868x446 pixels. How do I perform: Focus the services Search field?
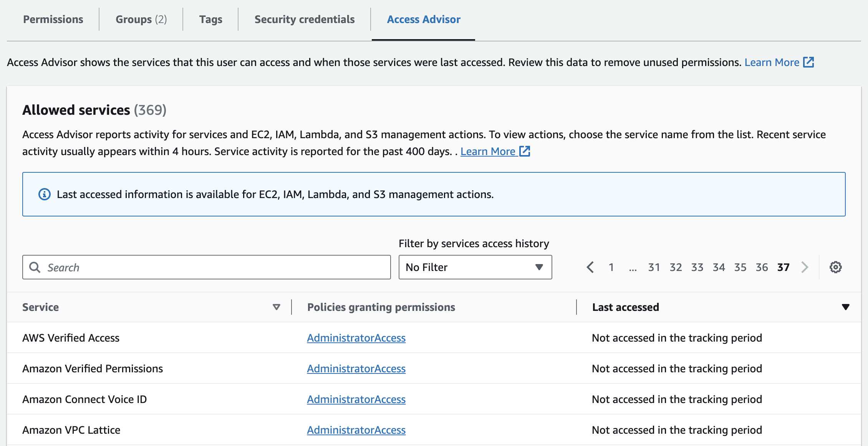pyautogui.click(x=215, y=267)
